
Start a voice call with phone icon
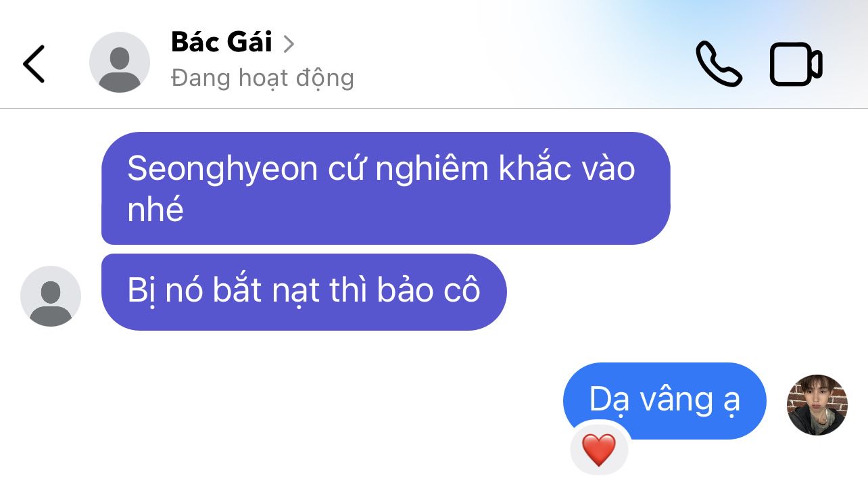click(719, 64)
